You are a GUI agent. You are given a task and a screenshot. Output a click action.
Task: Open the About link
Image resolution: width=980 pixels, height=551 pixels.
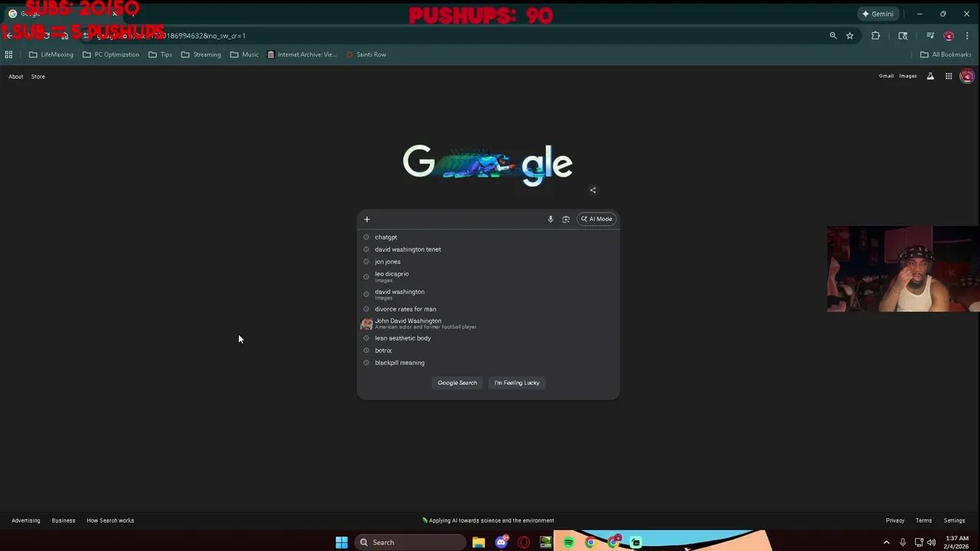[15, 77]
